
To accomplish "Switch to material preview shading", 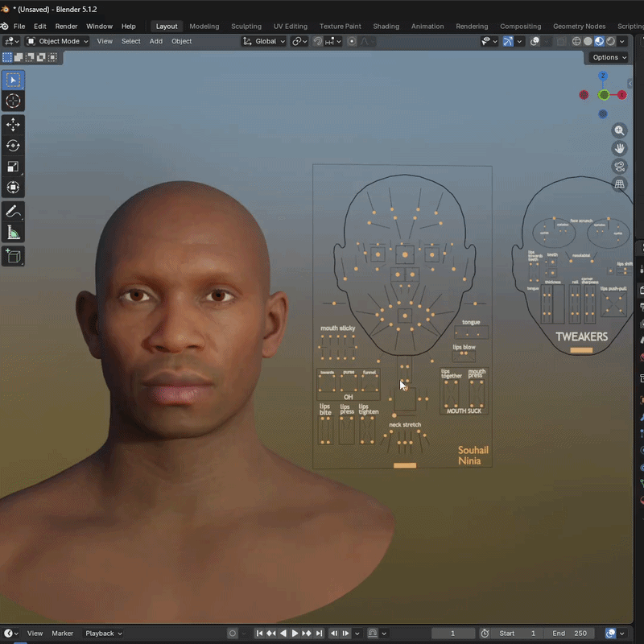I will coord(599,42).
